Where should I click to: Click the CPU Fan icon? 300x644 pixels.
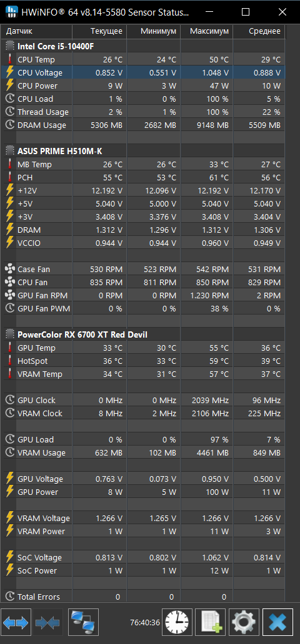9,283
